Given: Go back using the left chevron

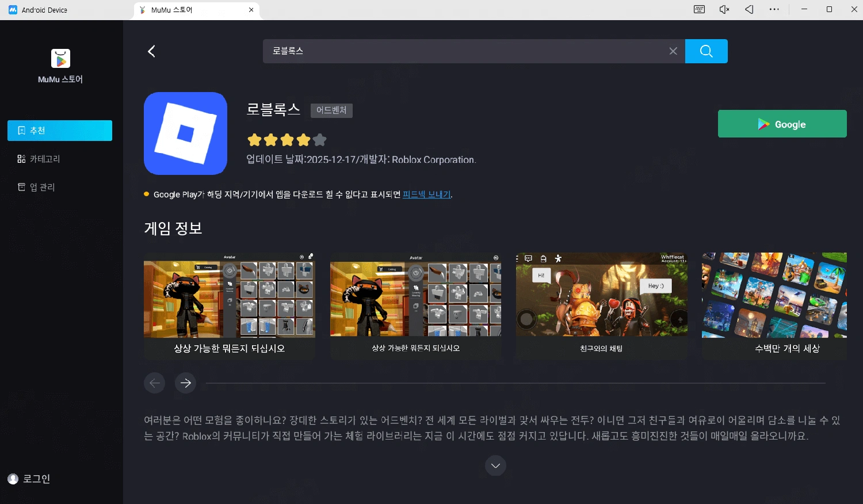Looking at the screenshot, I should point(152,51).
